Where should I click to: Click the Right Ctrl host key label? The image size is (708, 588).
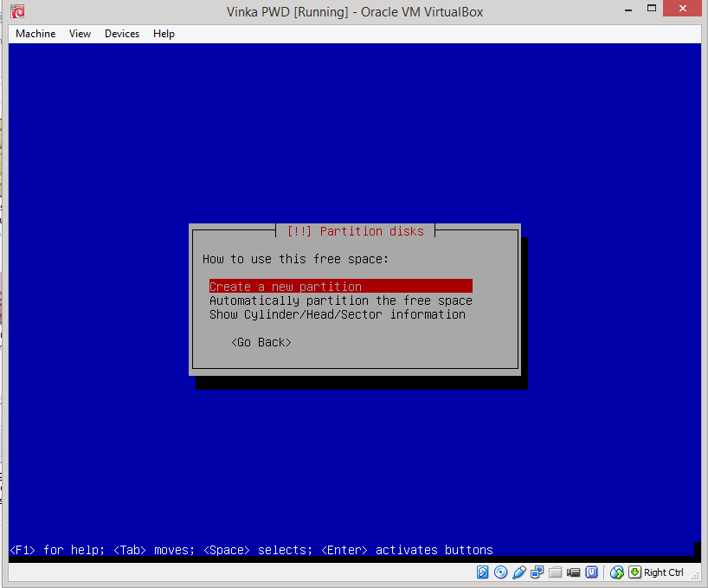(x=663, y=572)
